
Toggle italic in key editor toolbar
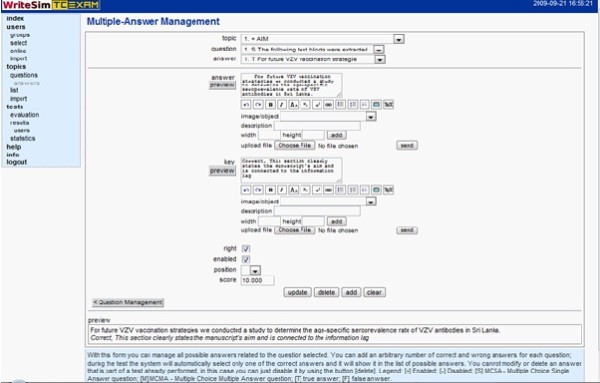[x=282, y=190]
